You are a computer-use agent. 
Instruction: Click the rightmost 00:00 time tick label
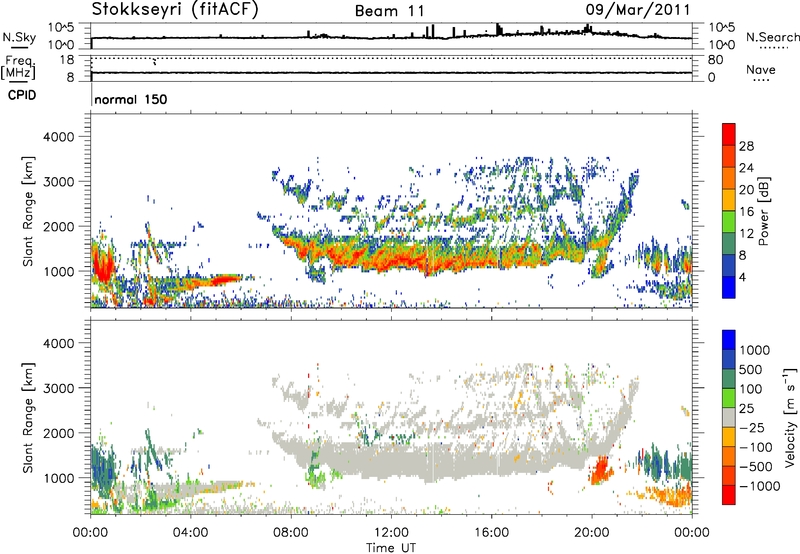click(691, 533)
